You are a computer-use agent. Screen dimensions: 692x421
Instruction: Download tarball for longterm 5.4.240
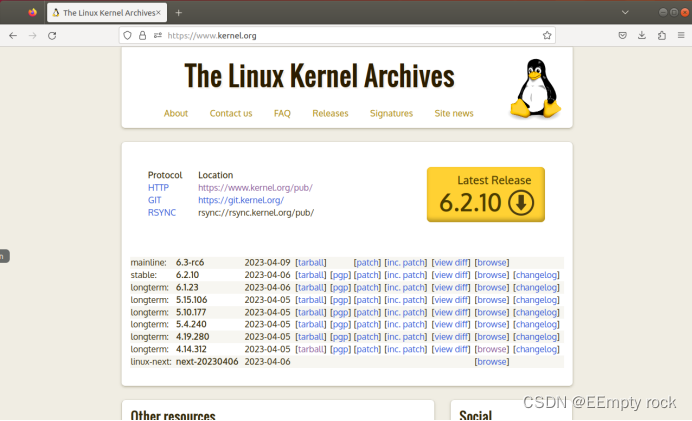(311, 324)
